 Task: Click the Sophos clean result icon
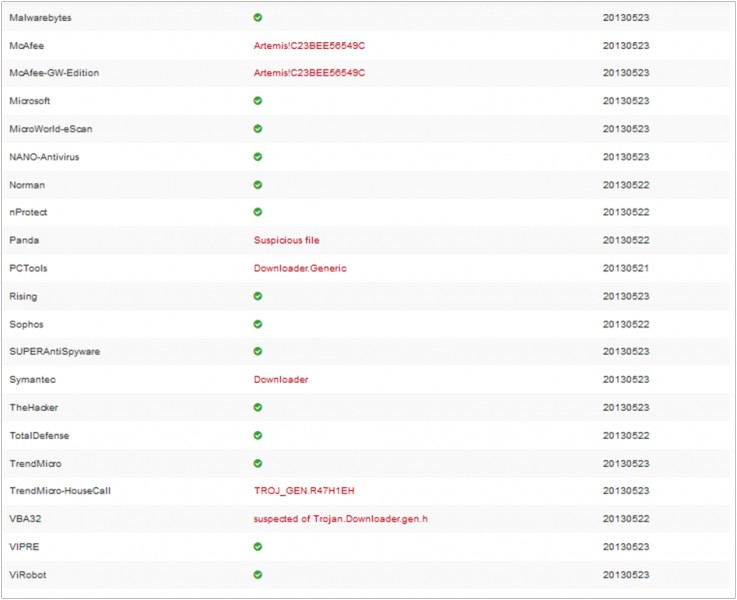pos(257,324)
